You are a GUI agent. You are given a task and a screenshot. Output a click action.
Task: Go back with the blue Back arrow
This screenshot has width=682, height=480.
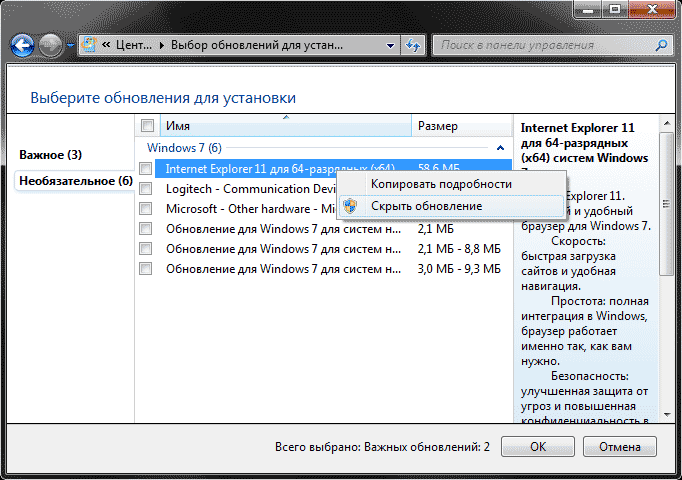(x=22, y=45)
